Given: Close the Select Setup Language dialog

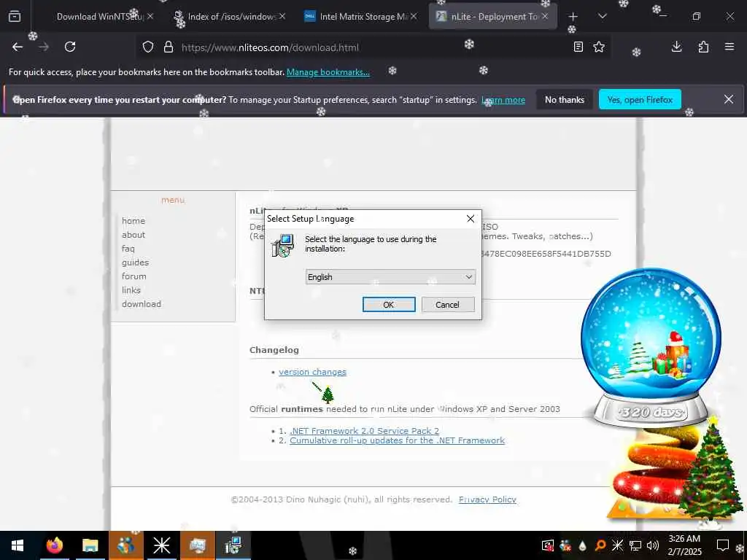Looking at the screenshot, I should 471,219.
